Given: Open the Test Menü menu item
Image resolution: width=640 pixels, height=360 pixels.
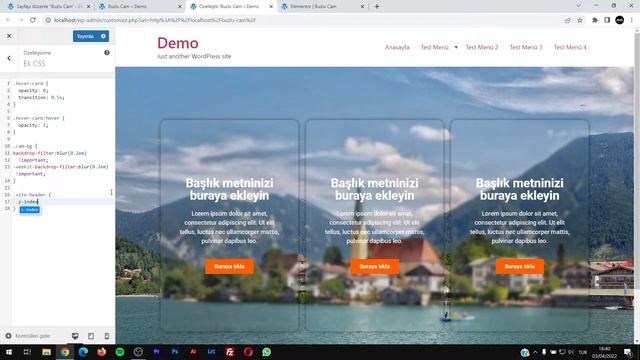Looking at the screenshot, I should tap(435, 47).
